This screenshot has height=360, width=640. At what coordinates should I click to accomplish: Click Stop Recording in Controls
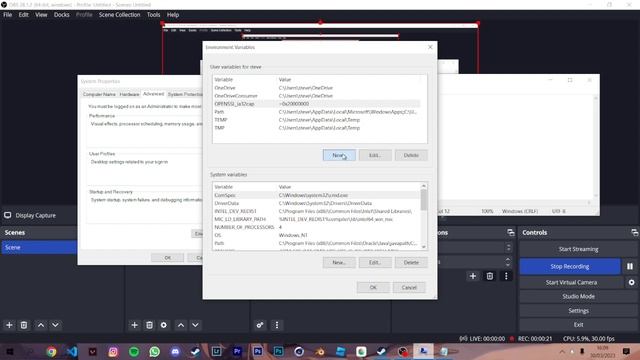point(570,266)
